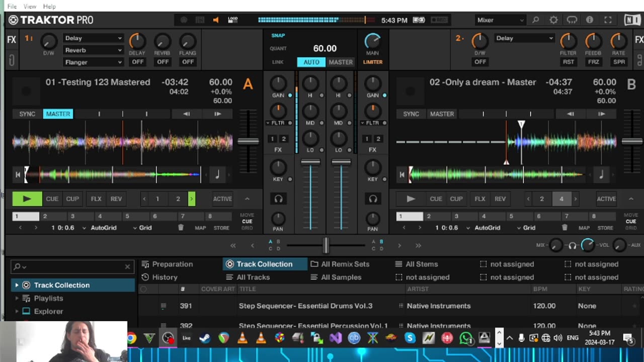Screen dimensions: 644x362
Task: Toggle Deck B SYNC button
Action: pyautogui.click(x=411, y=114)
